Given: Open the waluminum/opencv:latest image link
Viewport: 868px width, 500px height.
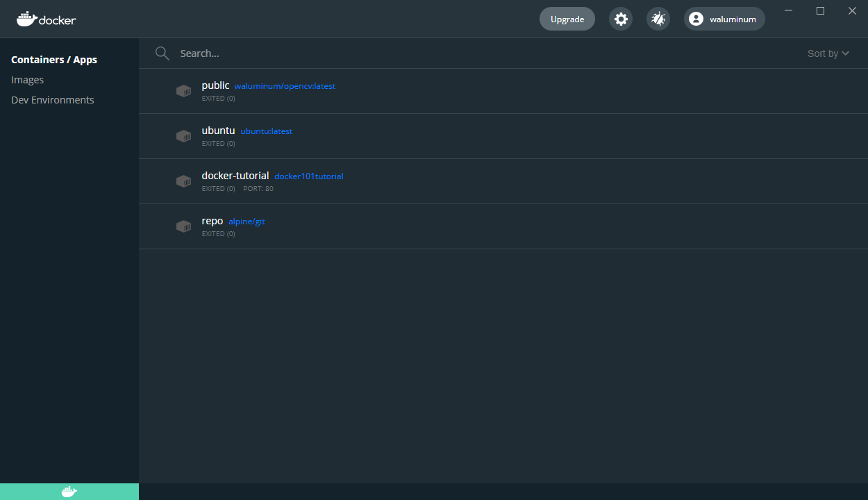Looking at the screenshot, I should [285, 86].
